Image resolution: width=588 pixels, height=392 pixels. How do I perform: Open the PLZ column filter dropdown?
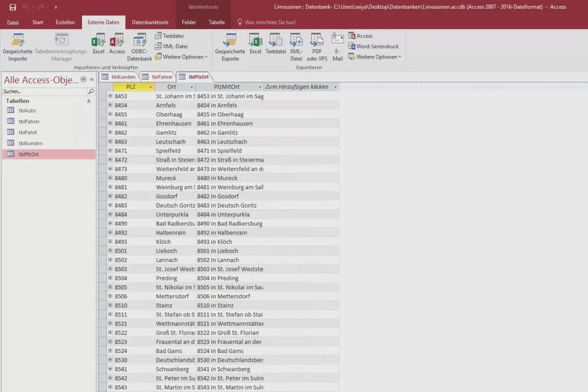(x=150, y=87)
